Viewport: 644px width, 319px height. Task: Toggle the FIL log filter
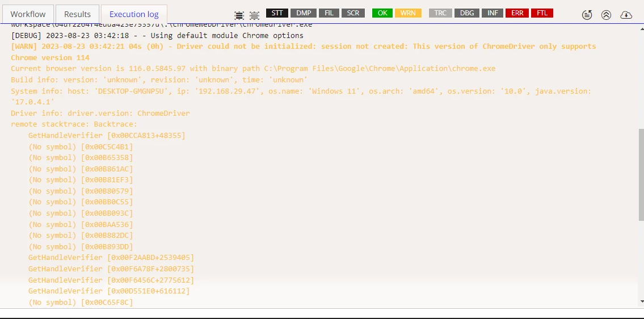329,13
